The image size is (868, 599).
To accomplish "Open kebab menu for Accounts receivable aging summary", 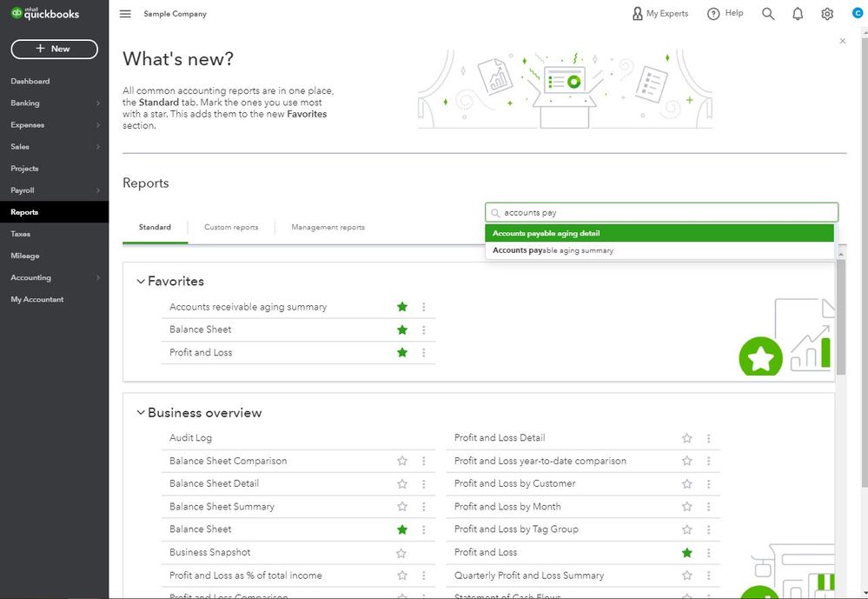I will [424, 307].
